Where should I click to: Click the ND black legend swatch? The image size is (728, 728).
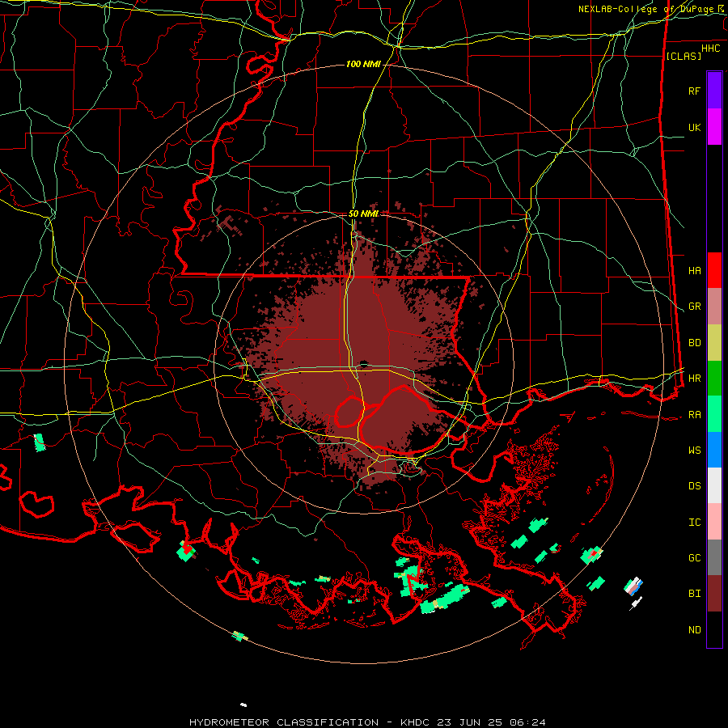(x=714, y=629)
